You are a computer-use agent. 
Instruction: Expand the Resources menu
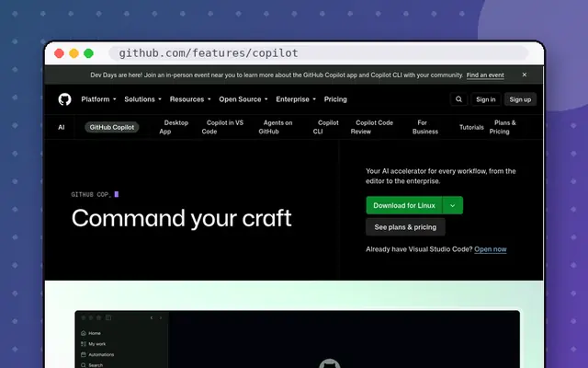point(190,99)
